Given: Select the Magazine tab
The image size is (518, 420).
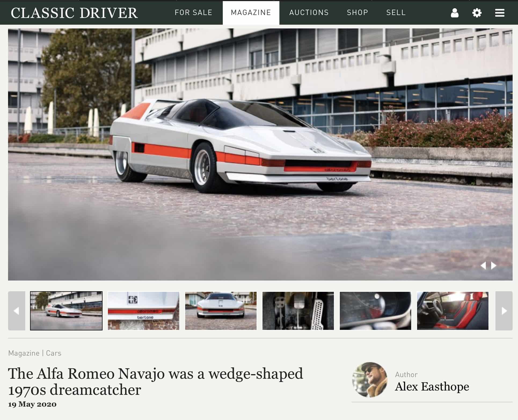Looking at the screenshot, I should pos(251,13).
